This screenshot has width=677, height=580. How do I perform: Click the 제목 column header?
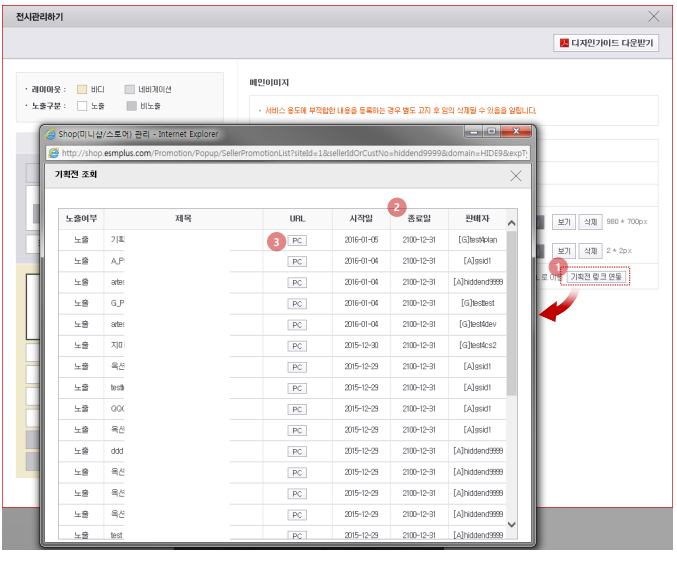click(183, 219)
